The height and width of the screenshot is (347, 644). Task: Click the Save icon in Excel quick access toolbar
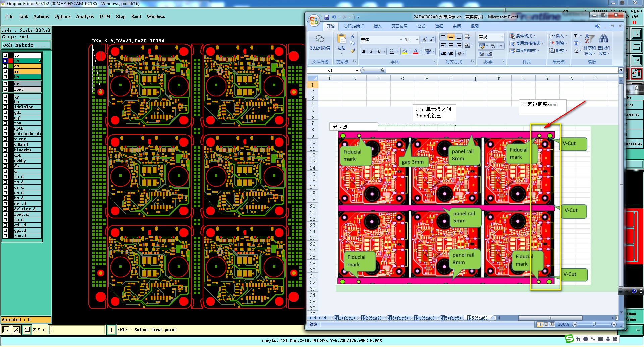[x=327, y=17]
